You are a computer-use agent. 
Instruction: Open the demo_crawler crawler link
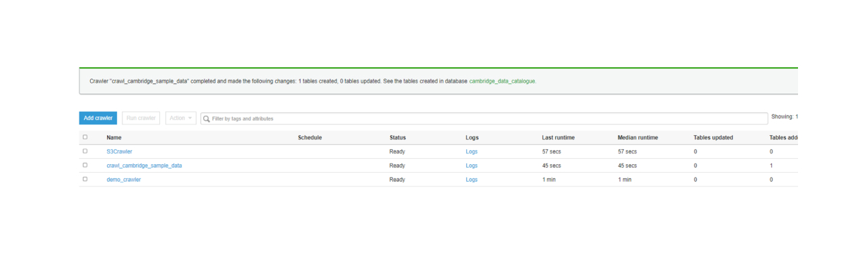tap(124, 180)
